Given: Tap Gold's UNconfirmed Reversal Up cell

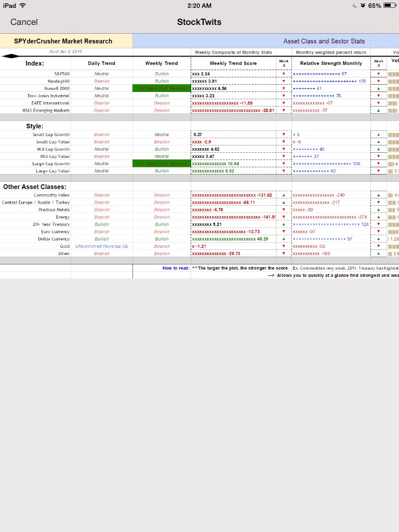Looking at the screenshot, I should click(x=102, y=246).
